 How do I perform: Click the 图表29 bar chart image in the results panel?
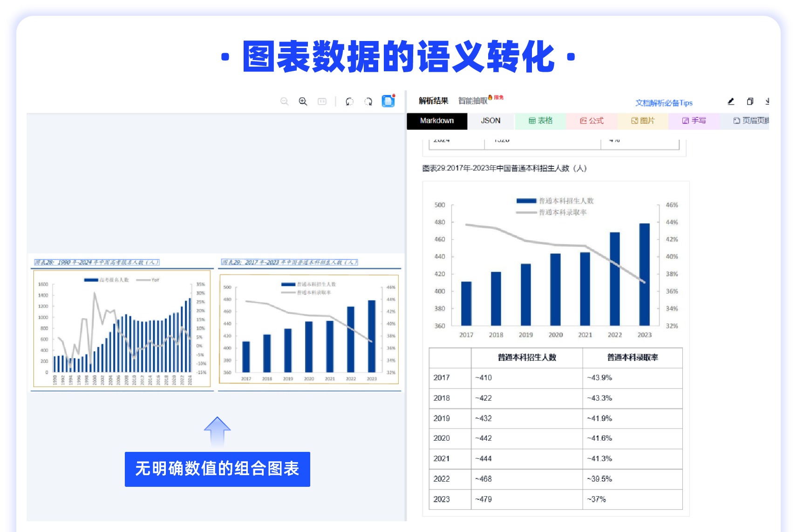(556, 266)
